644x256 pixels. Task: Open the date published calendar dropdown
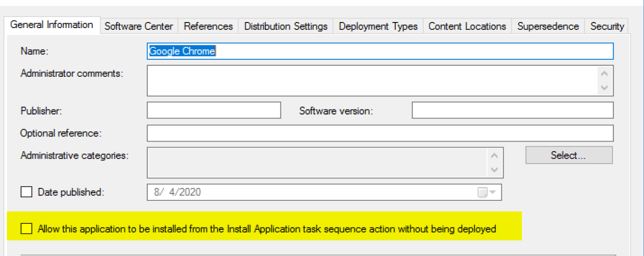pos(493,193)
